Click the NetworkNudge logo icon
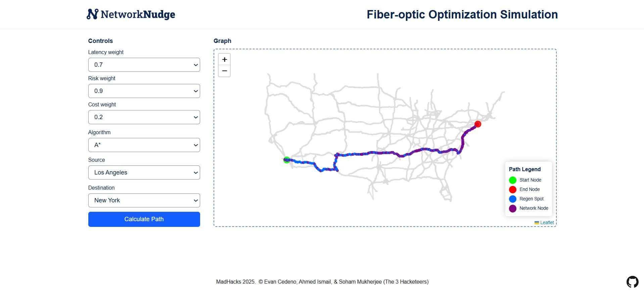644x294 pixels. click(92, 14)
